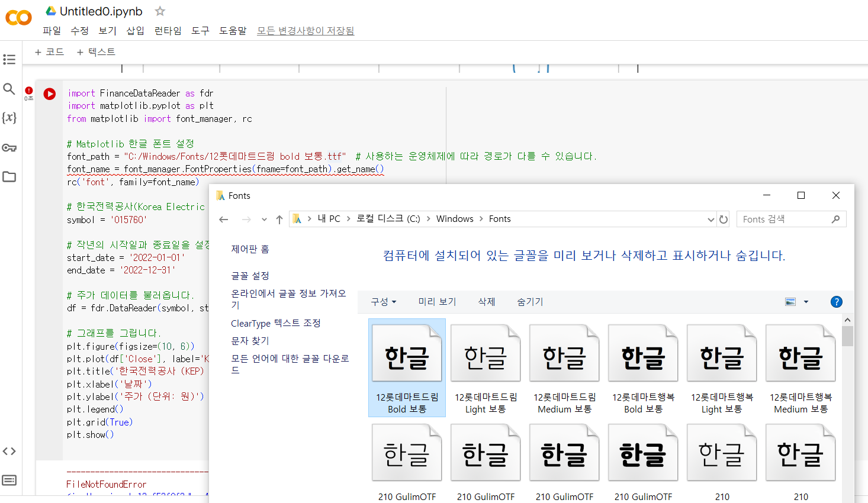
Task: Open Fonts window help
Action: 837,302
